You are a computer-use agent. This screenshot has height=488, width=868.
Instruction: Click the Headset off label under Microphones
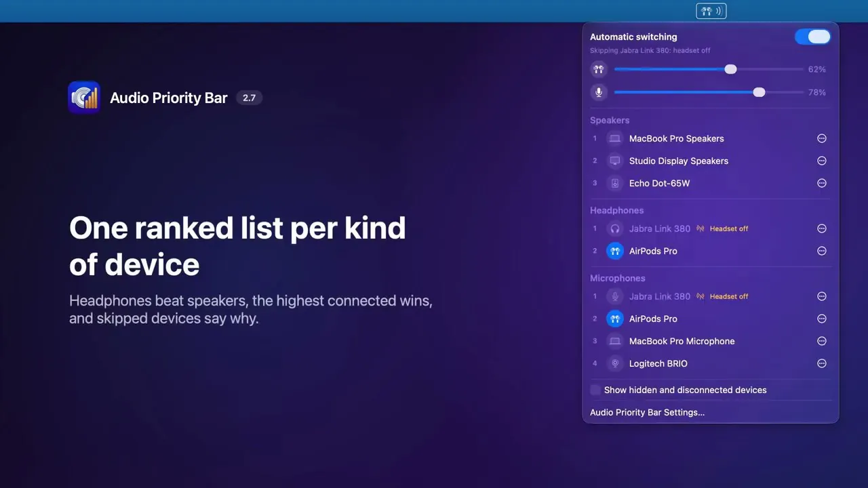point(729,296)
